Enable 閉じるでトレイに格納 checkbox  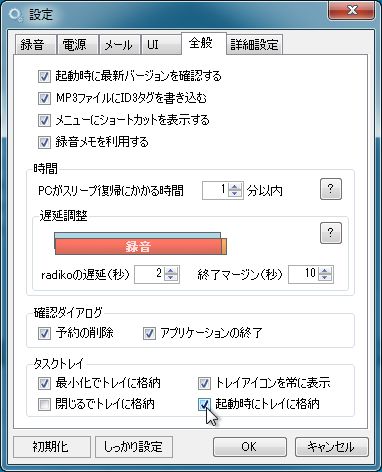[x=44, y=404]
